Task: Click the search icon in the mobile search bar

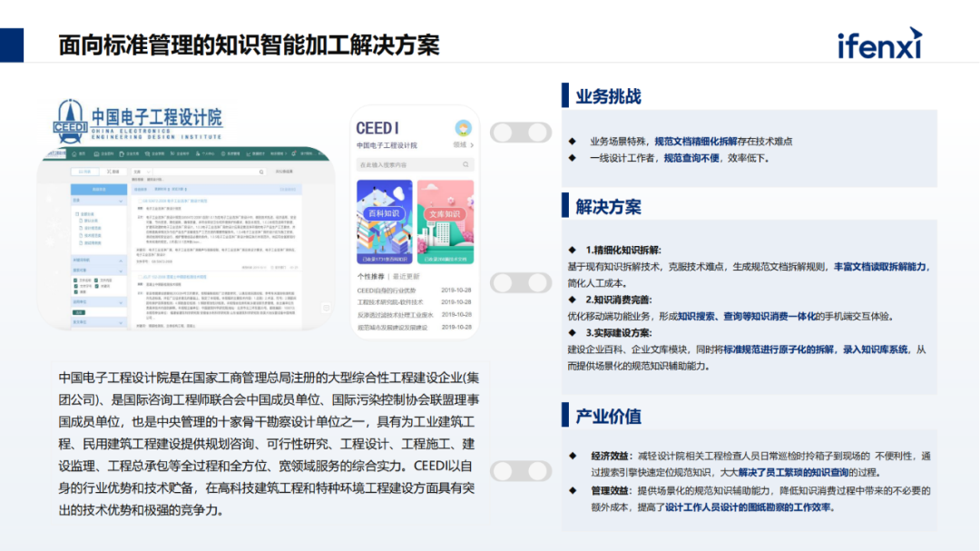Action: click(x=465, y=164)
